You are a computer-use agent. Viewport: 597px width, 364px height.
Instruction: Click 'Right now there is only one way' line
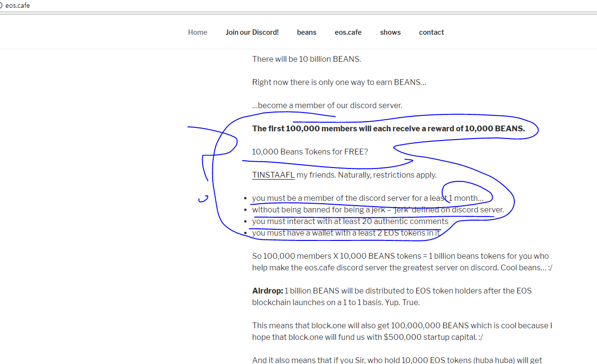[339, 82]
